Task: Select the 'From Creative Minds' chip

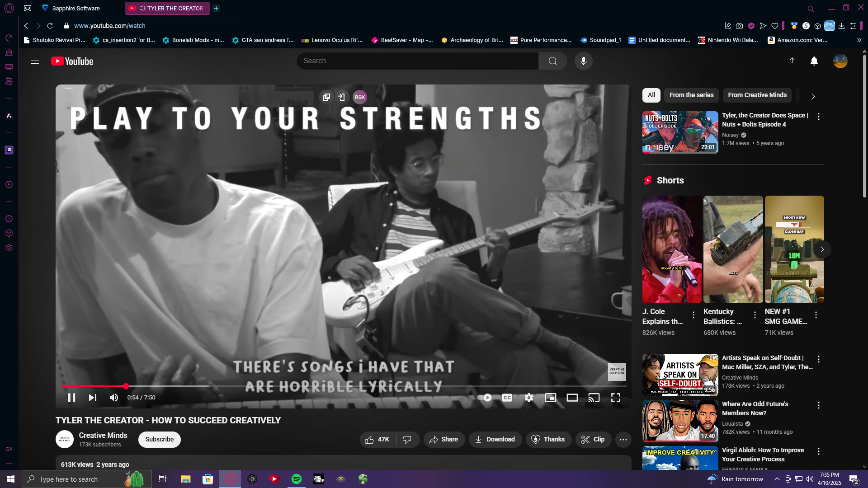Action: [x=757, y=95]
